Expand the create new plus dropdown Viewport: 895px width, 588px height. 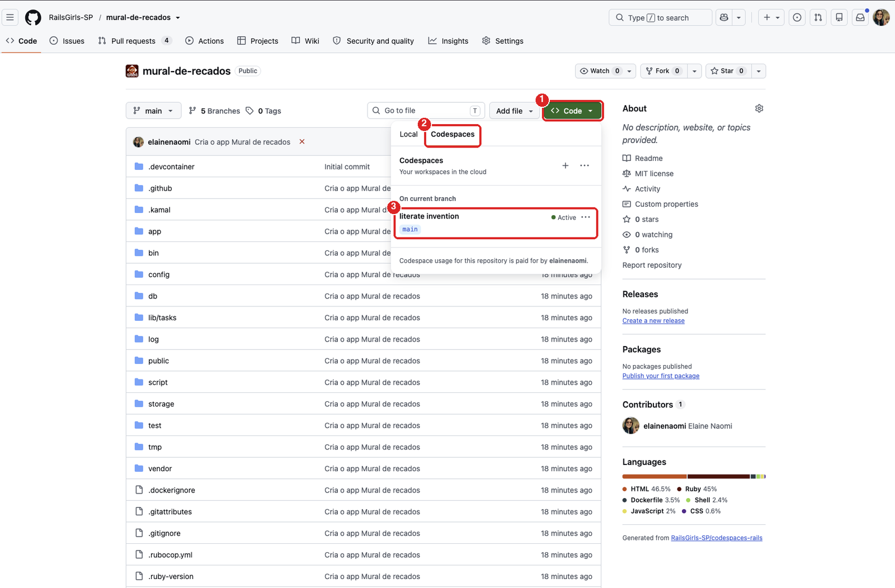coord(771,17)
